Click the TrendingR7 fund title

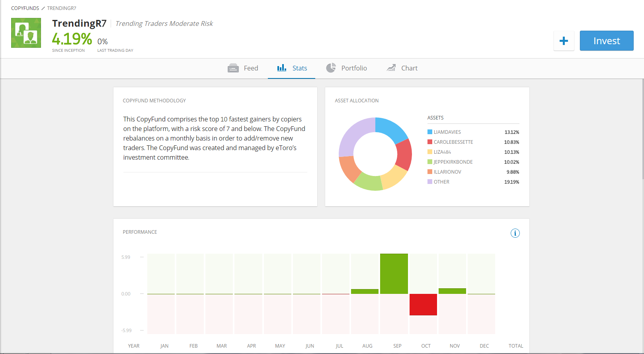click(x=79, y=23)
